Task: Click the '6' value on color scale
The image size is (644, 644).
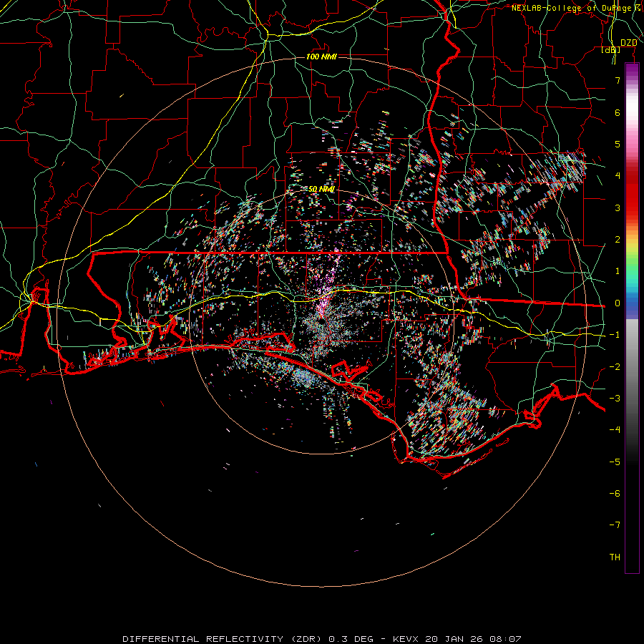Action: [x=618, y=112]
